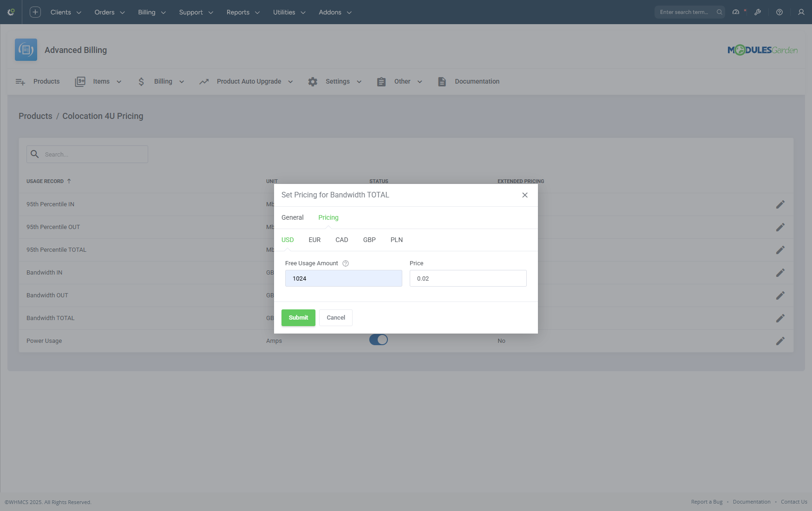Viewport: 812px width, 511px height.
Task: Expand the Orders menu
Action: (x=110, y=12)
